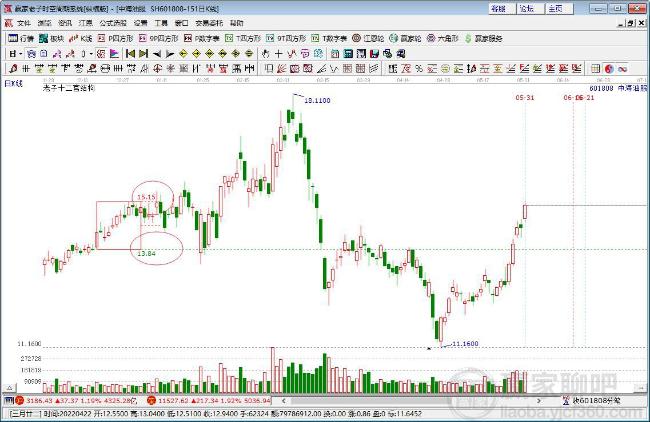Open the P数字表 tool

click(x=202, y=39)
